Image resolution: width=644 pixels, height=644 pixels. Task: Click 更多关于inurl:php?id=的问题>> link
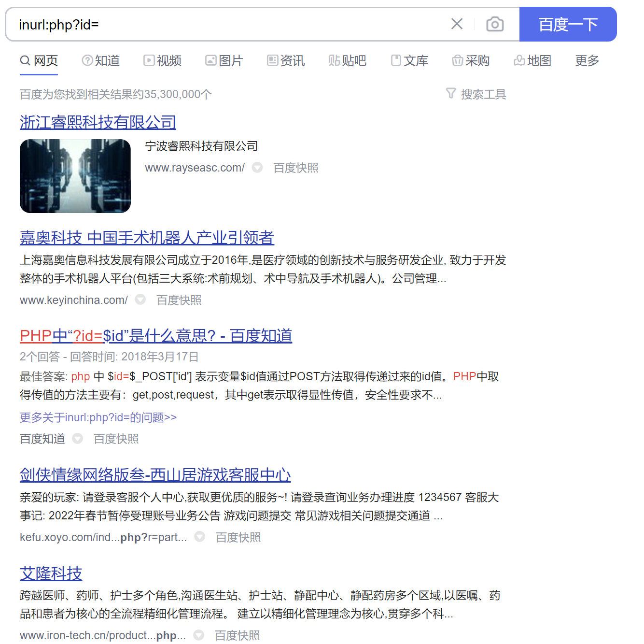pyautogui.click(x=98, y=417)
